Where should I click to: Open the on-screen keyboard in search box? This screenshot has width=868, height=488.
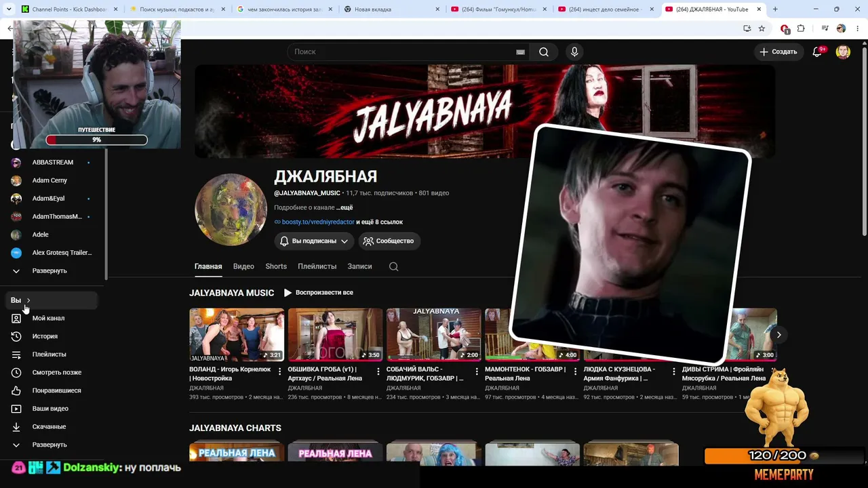(520, 52)
